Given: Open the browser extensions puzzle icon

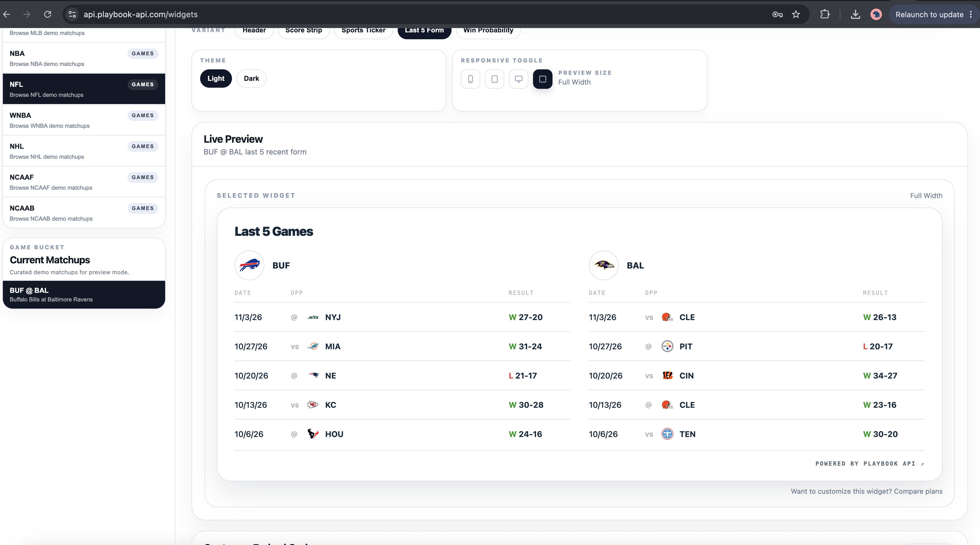Looking at the screenshot, I should coord(825,14).
